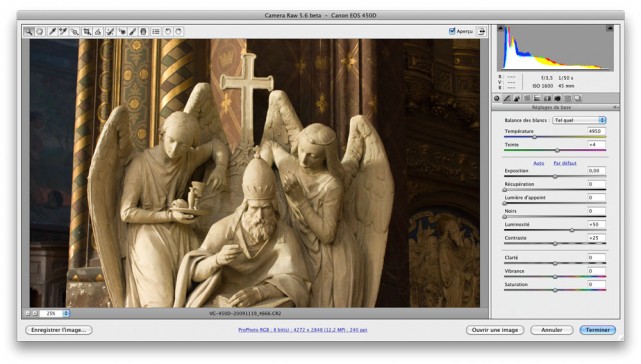This screenshot has width=641, height=364.
Task: Open the Réglages de base panel menu
Action: pyautogui.click(x=615, y=107)
